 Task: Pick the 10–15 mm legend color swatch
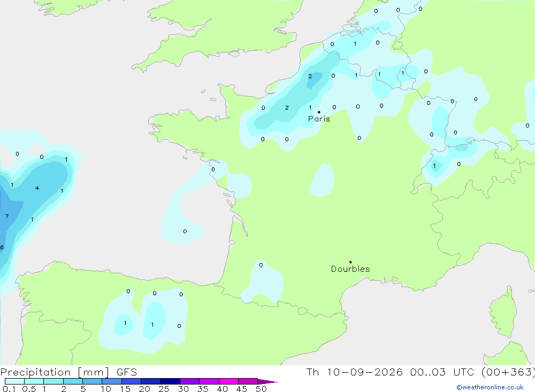pos(112,381)
